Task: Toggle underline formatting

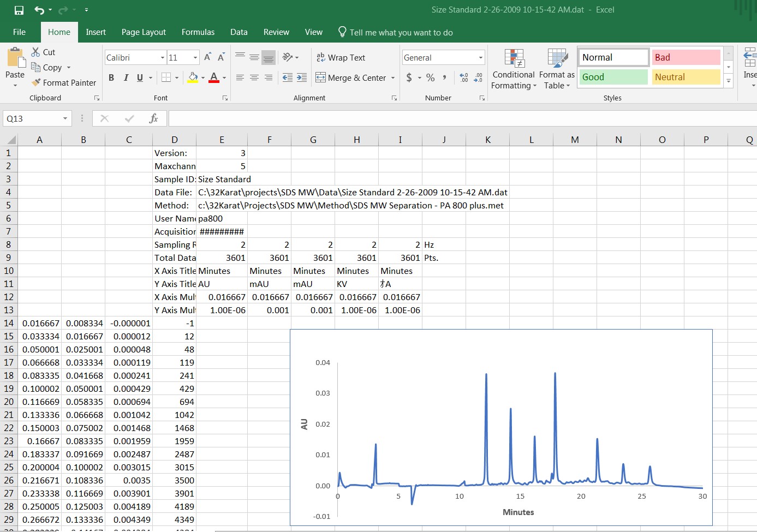Action: coord(140,77)
